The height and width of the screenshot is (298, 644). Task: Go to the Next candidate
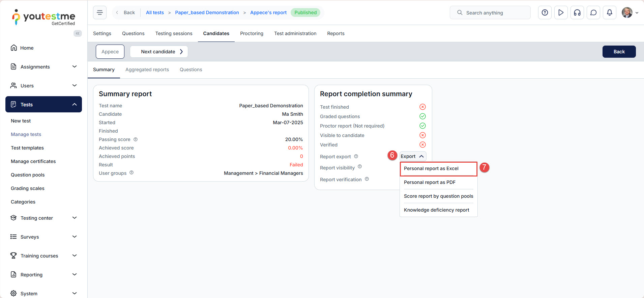tap(159, 52)
